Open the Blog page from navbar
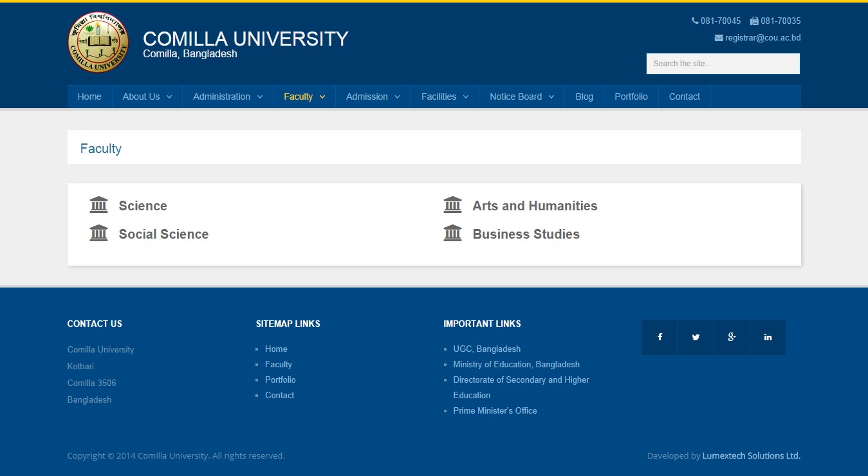The height and width of the screenshot is (476, 868). (x=584, y=96)
